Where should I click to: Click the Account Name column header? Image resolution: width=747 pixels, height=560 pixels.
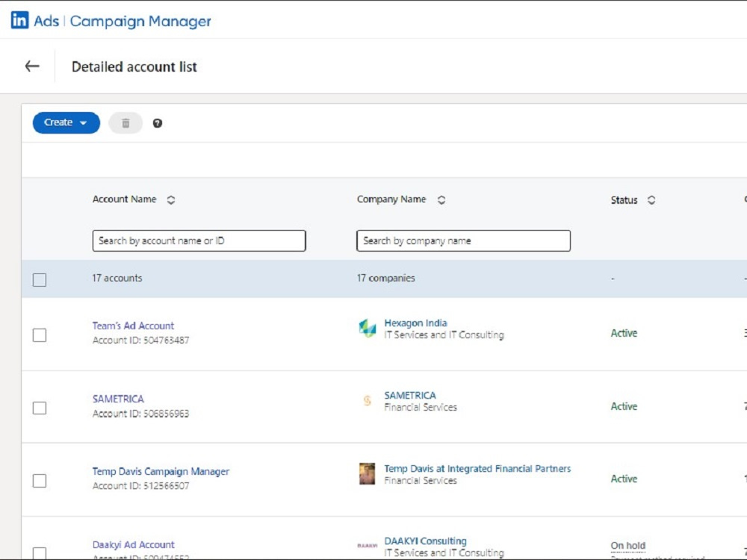pyautogui.click(x=124, y=199)
